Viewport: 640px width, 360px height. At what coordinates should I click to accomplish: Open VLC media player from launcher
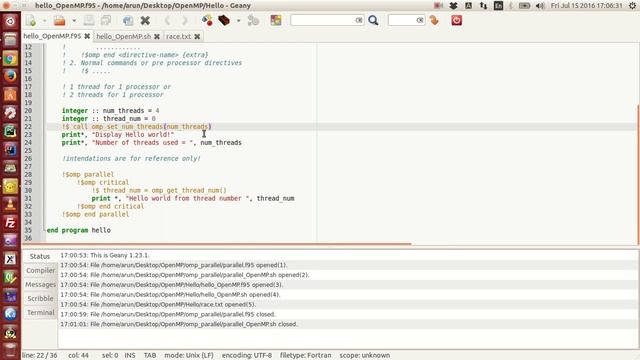point(10,204)
